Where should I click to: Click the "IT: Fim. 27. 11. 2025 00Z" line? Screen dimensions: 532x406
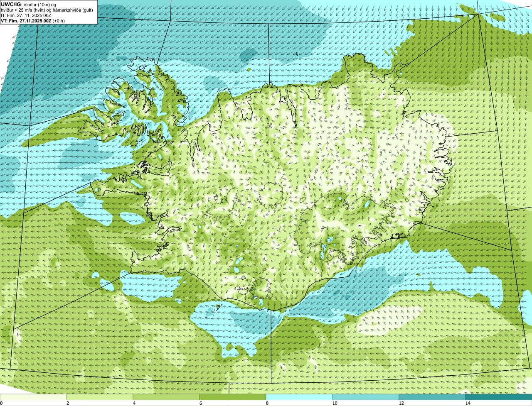tap(26, 15)
